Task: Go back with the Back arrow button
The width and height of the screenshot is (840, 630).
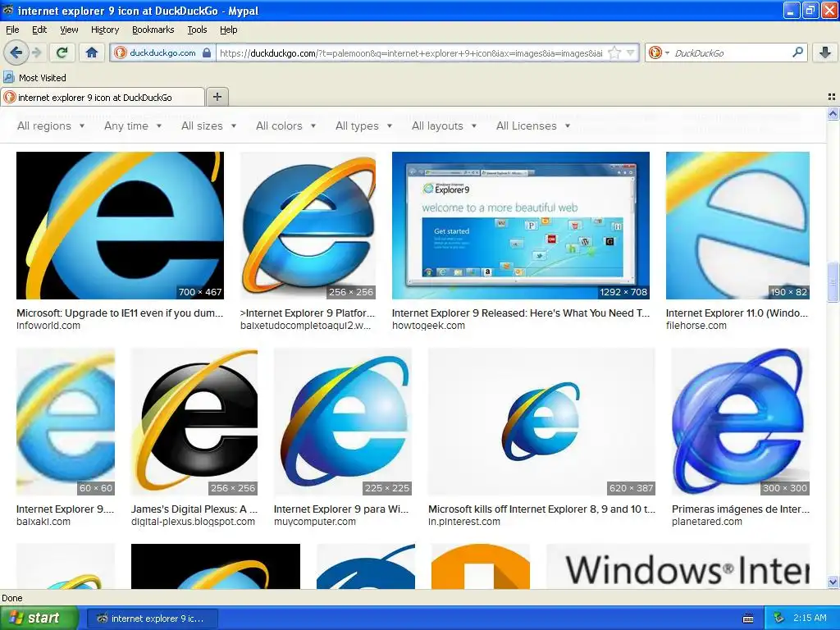Action: point(16,52)
